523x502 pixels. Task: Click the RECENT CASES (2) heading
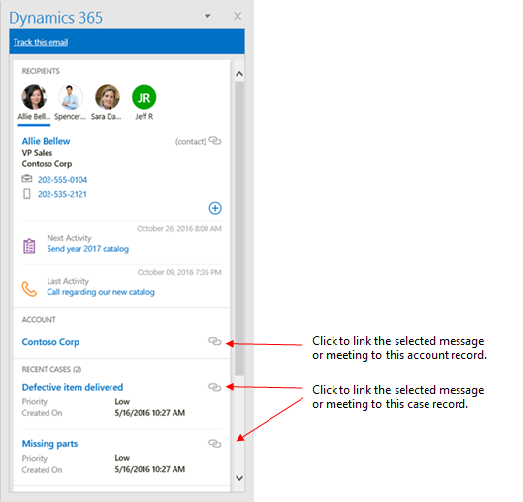[51, 369]
